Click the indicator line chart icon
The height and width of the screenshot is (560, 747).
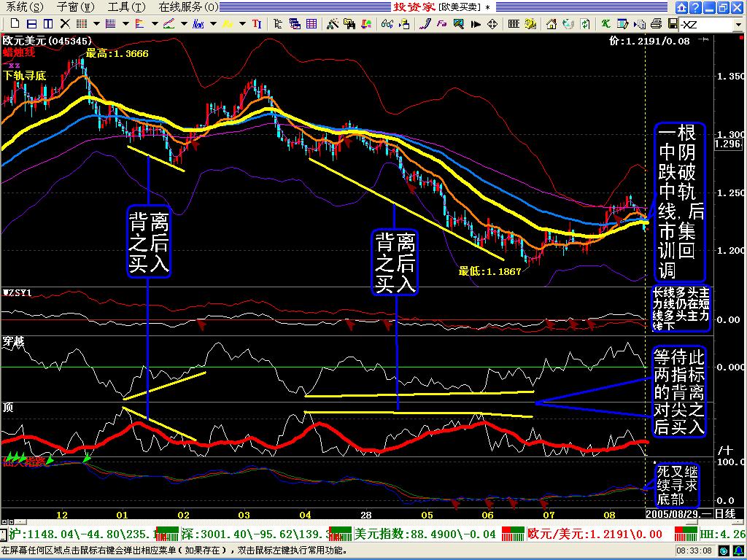click(169, 24)
